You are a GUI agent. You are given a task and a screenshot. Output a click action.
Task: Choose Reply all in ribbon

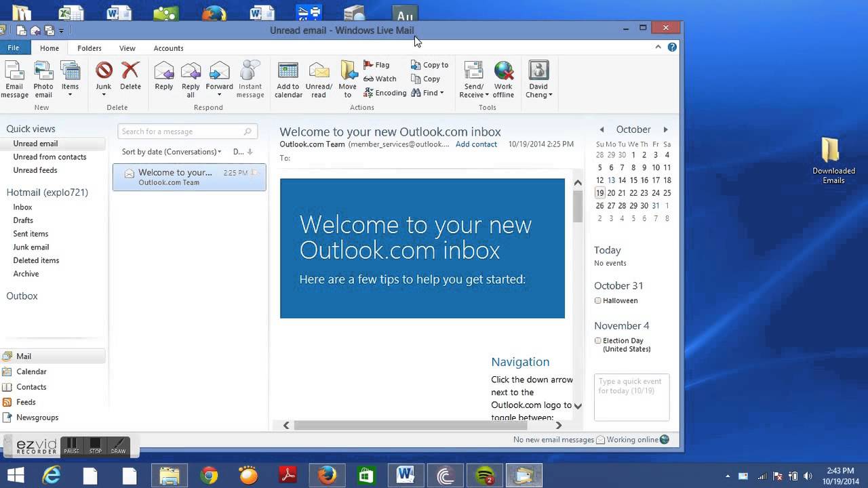pyautogui.click(x=191, y=79)
